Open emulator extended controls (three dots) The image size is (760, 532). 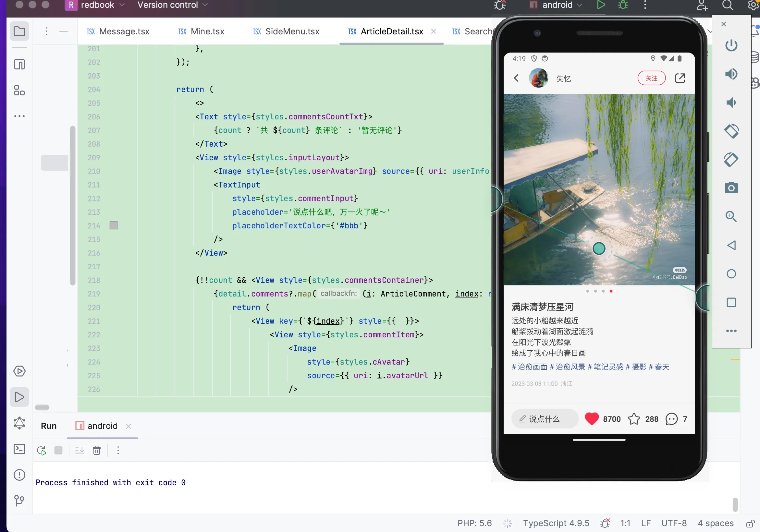point(731,331)
